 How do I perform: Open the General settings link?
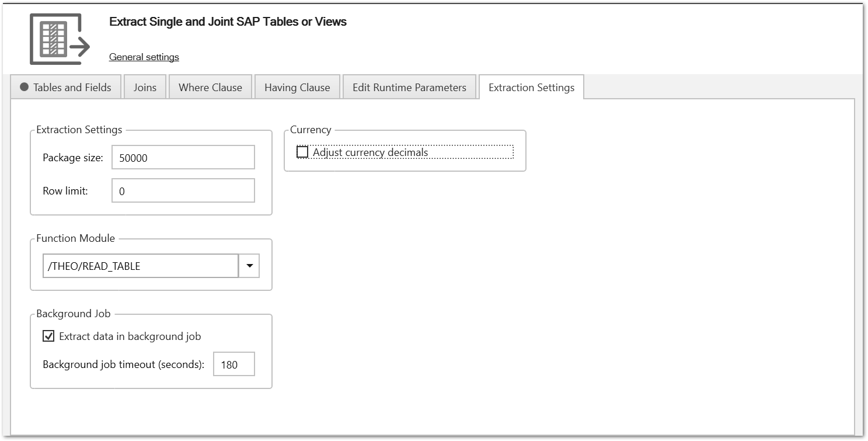[144, 57]
